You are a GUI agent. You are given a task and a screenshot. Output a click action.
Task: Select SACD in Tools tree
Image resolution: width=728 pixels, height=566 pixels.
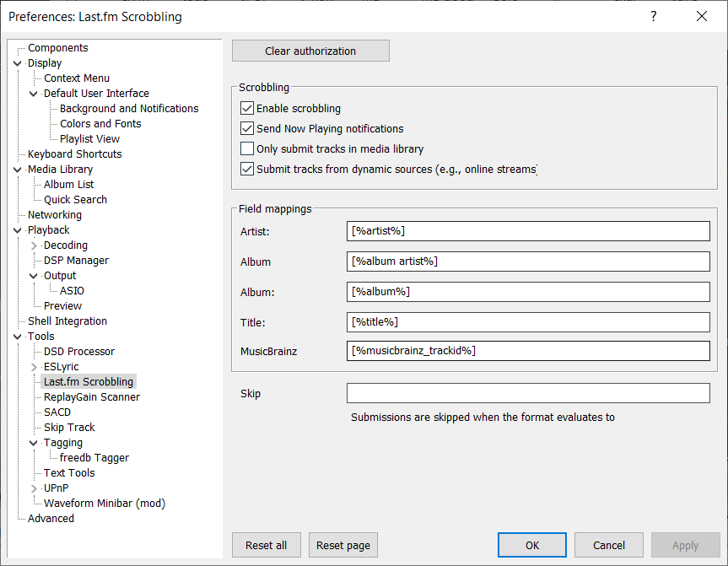pyautogui.click(x=57, y=412)
